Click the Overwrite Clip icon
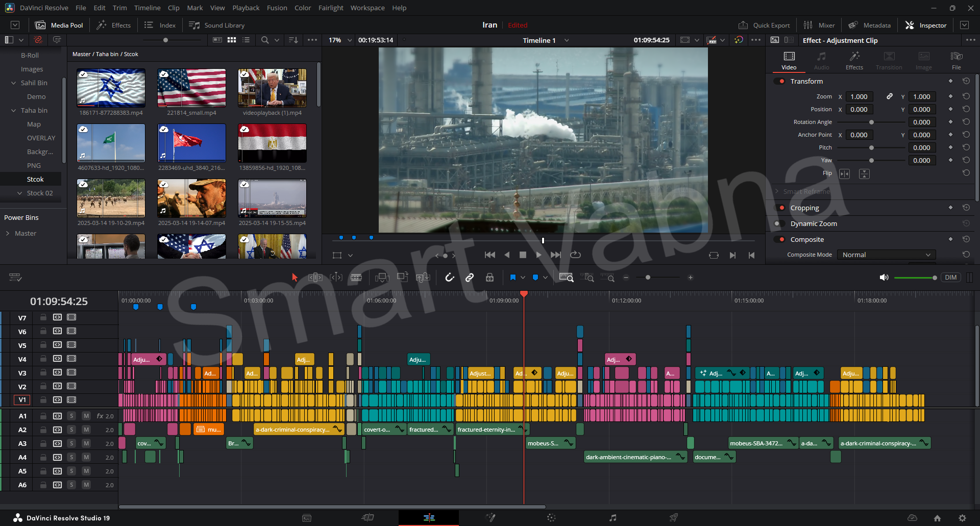Screen dimensions: 980x526 (403, 277)
